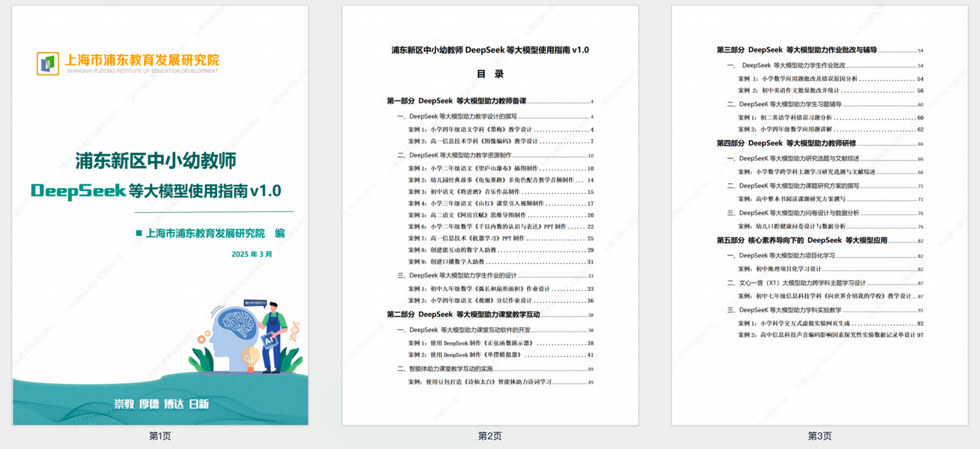
Task: Open the 《机器学习》PPT 制作 entry
Action: 501,238
